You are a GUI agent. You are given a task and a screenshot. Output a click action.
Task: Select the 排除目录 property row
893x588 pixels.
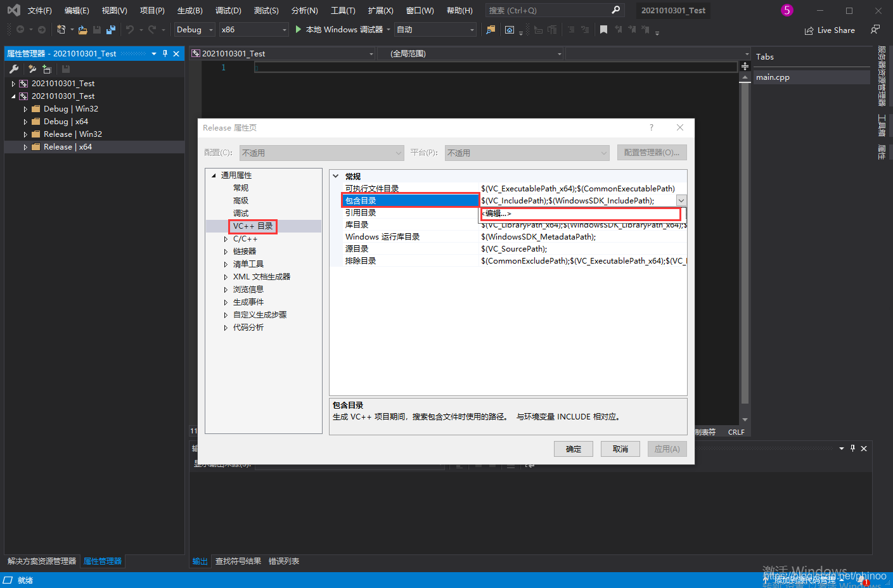point(508,261)
